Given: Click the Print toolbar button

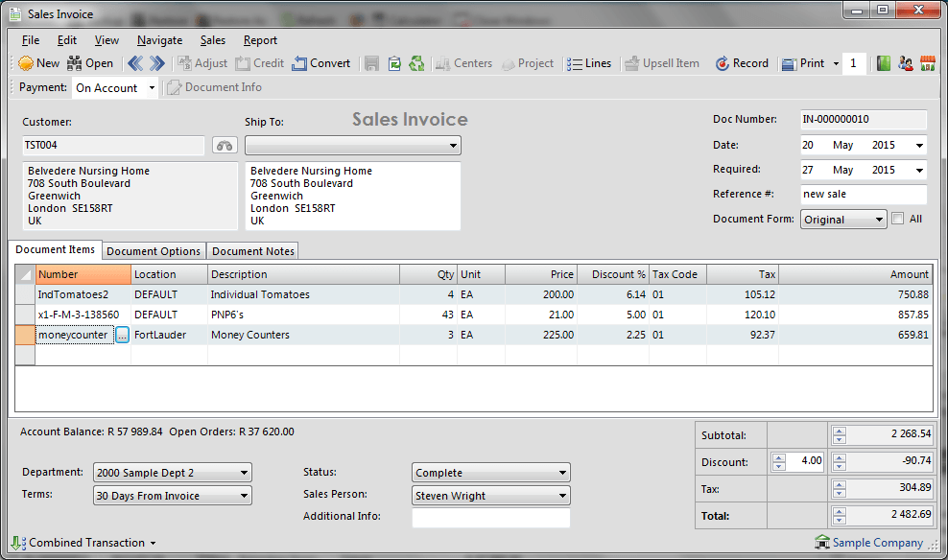Looking at the screenshot, I should click(803, 63).
